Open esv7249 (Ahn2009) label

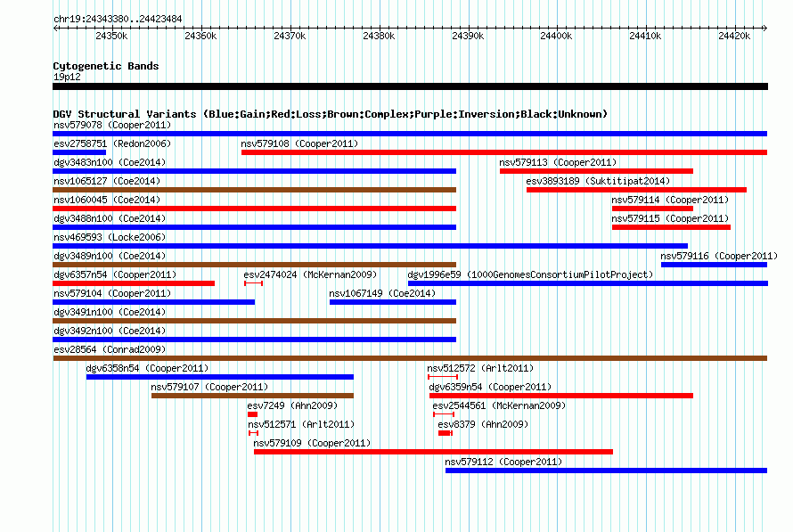pyautogui.click(x=292, y=405)
